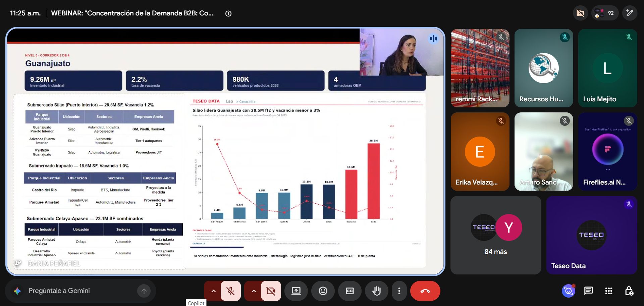Click Submercado Irapuato table heading
This screenshot has width=644, height=306.
[x=78, y=166]
